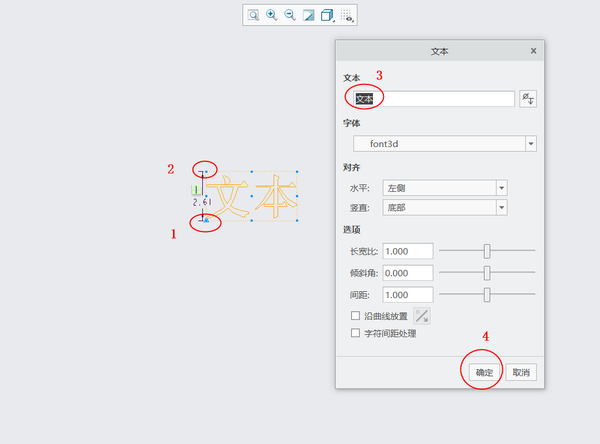Open the 竖直 alignment dropdown showing 底部
This screenshot has height=444, width=600.
[445, 207]
